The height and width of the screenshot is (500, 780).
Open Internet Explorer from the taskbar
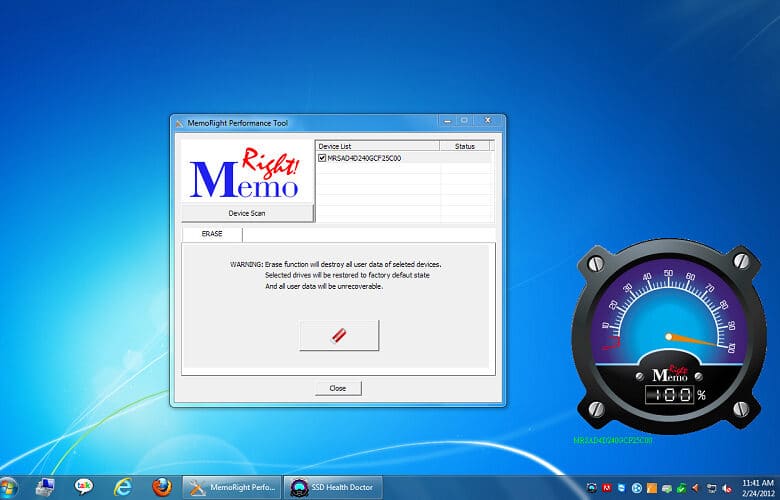(122, 488)
